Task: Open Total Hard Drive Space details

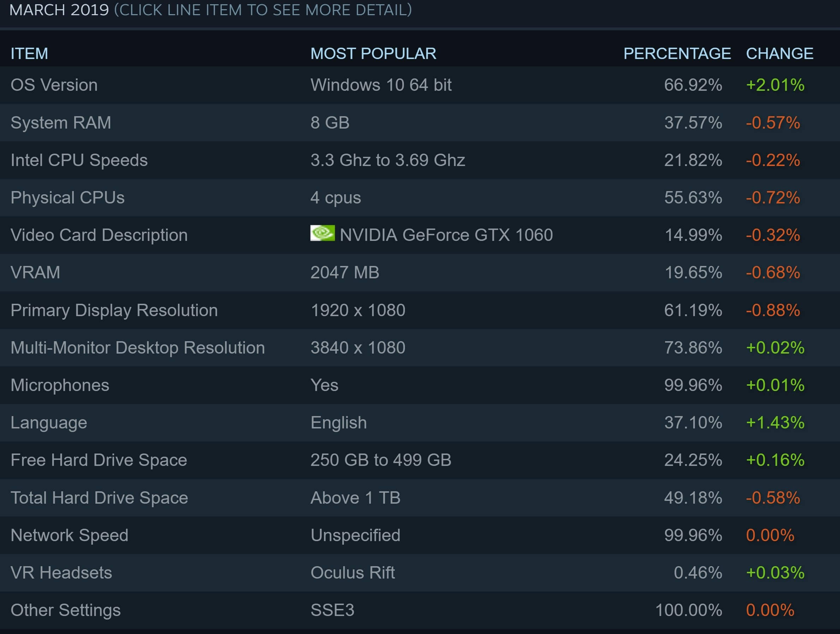Action: (x=99, y=498)
